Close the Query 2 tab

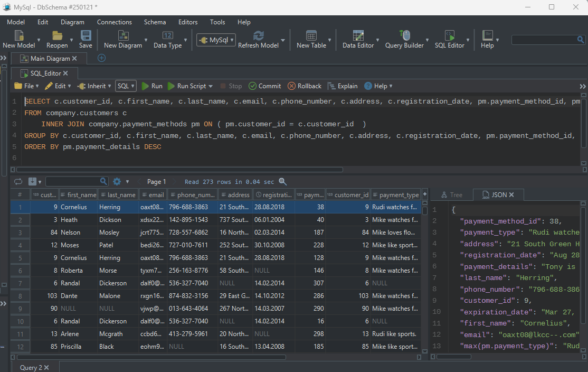(46, 367)
